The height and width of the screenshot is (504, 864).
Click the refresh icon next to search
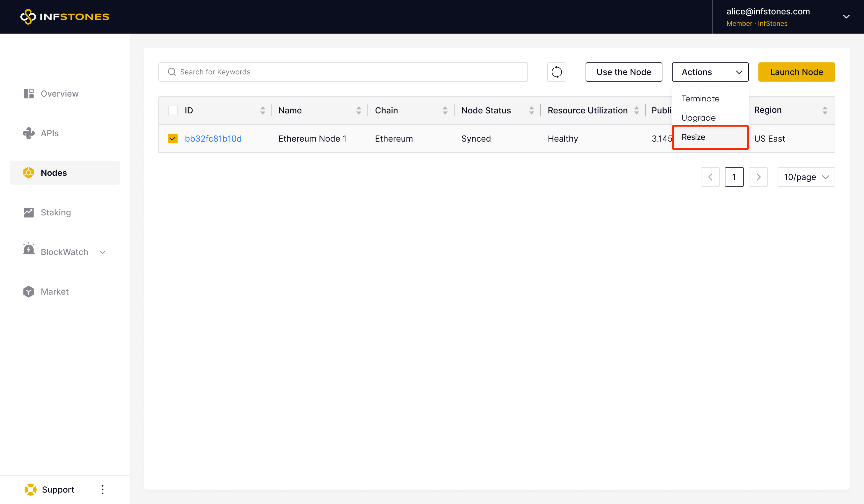click(556, 72)
